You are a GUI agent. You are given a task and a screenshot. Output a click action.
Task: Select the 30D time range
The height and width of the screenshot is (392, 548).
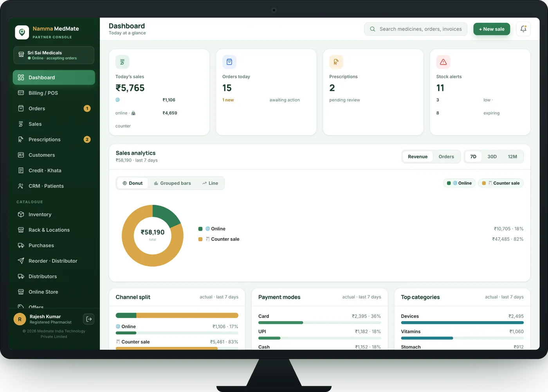492,157
